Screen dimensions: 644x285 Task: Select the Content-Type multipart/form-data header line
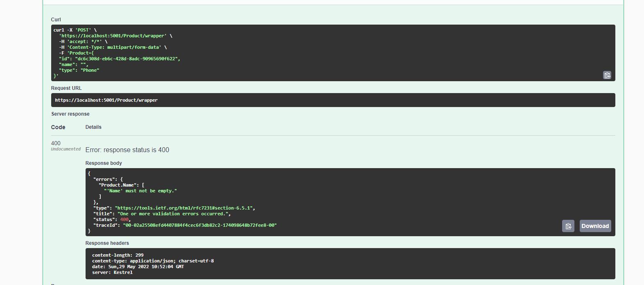pos(113,47)
